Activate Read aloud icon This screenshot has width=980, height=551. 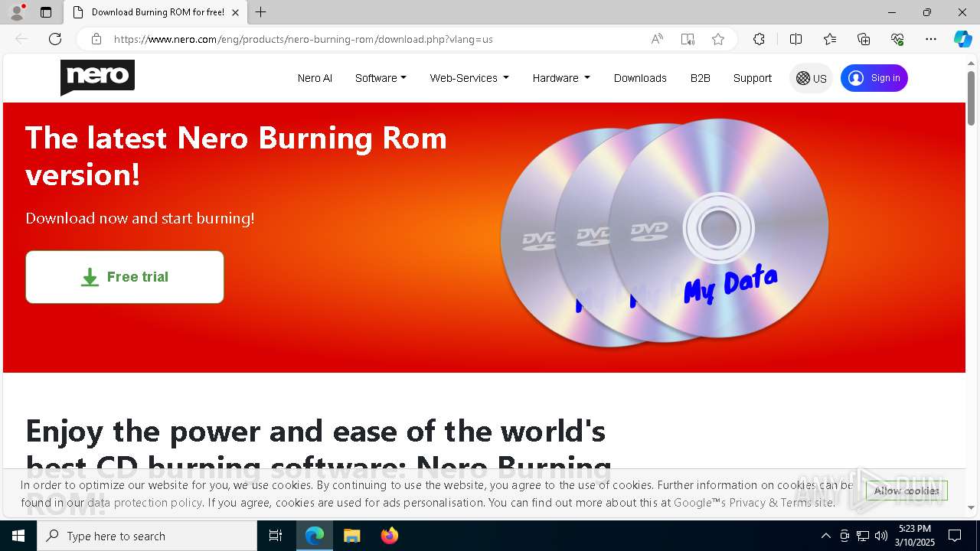657,39
